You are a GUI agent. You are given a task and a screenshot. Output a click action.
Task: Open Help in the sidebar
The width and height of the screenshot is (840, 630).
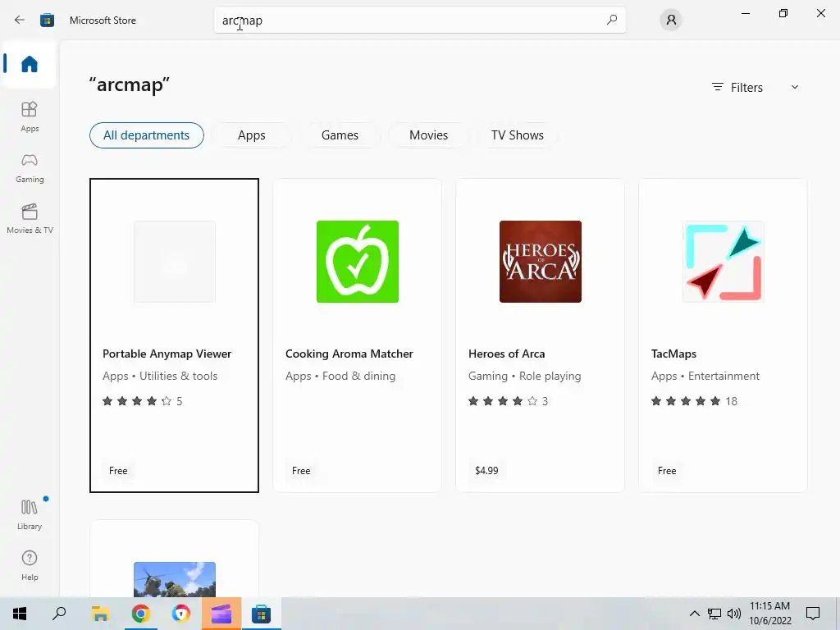click(30, 565)
